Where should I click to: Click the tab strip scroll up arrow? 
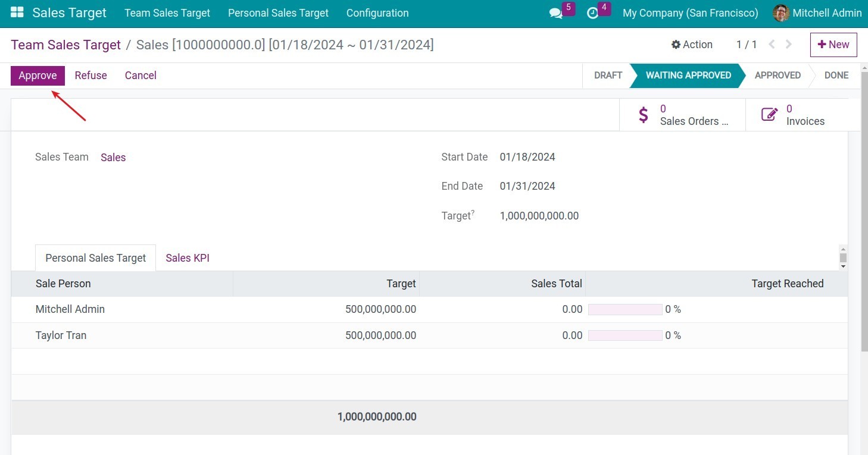coord(843,249)
